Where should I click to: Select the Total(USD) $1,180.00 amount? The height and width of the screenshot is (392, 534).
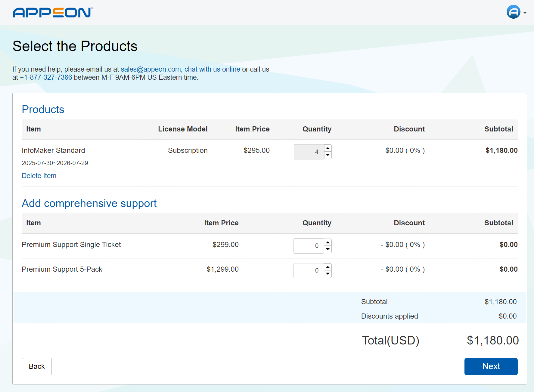tap(493, 341)
